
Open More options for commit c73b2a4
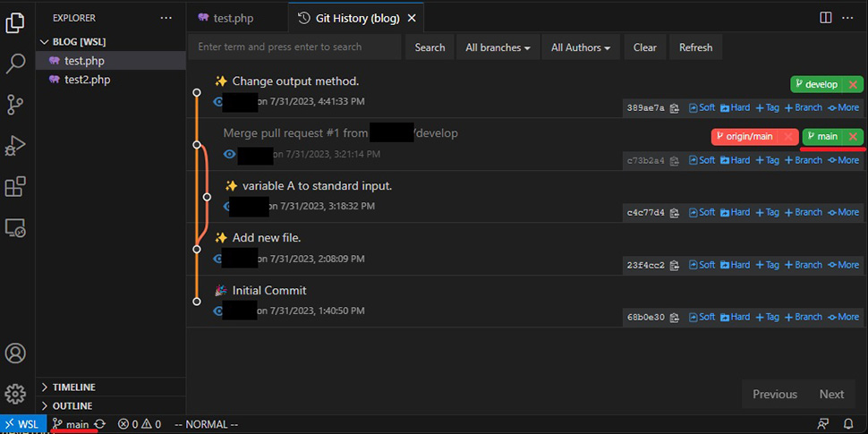[843, 160]
